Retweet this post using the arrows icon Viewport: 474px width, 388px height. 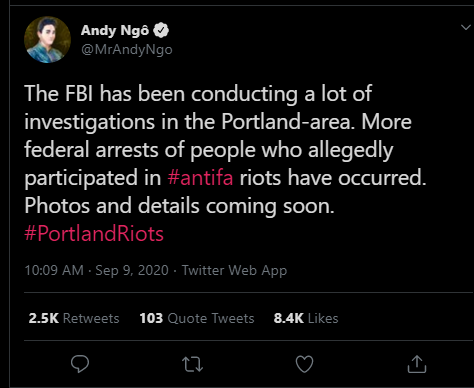(x=192, y=364)
